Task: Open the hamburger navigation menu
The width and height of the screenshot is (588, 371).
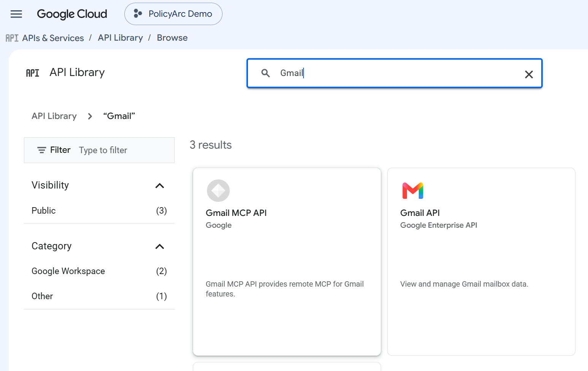Action: tap(16, 14)
